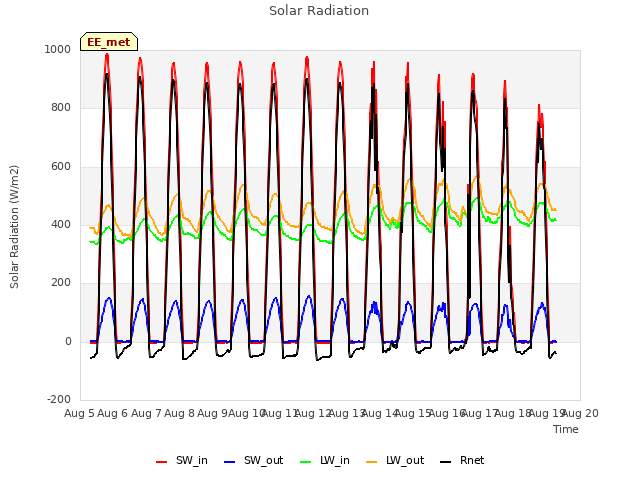
Task: Click the 200 y-axis tick label
Action: click(61, 282)
